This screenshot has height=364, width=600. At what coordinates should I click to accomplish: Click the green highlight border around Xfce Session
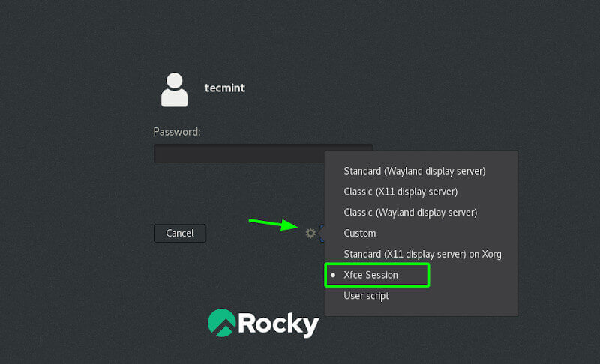[x=427, y=275]
